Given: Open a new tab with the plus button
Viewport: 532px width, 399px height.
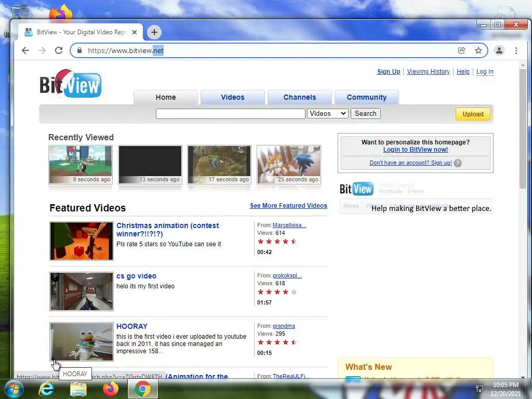Looking at the screenshot, I should tap(154, 32).
